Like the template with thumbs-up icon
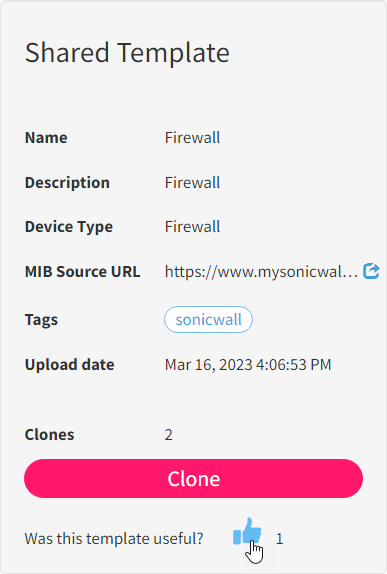The height and width of the screenshot is (574, 387). (x=247, y=532)
